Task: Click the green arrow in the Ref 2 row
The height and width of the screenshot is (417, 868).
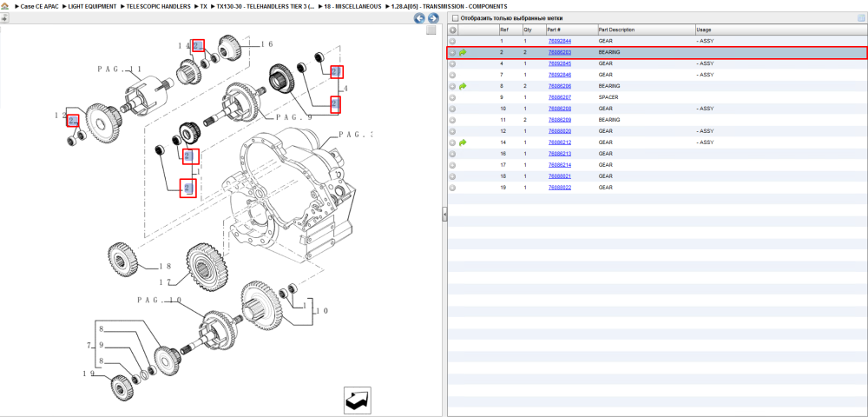Action: [x=463, y=53]
